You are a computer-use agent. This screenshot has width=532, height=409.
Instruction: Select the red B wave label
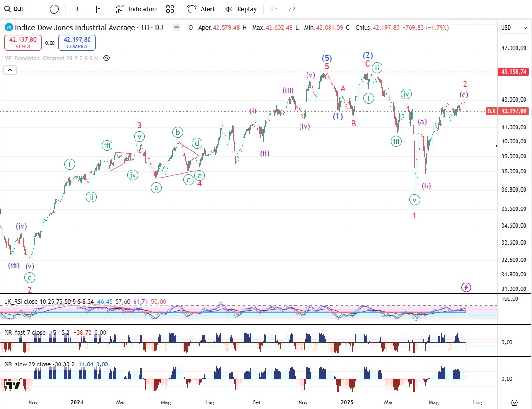click(353, 123)
